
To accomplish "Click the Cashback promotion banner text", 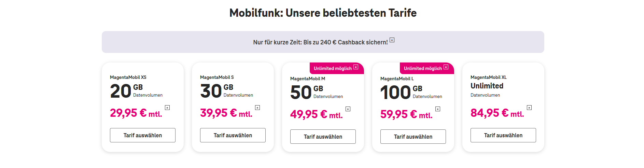I will [x=320, y=42].
